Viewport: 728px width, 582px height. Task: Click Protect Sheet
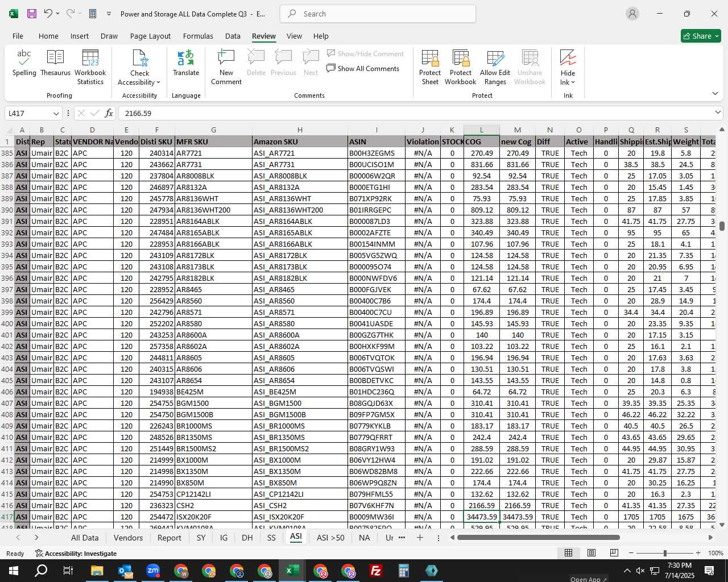pyautogui.click(x=430, y=68)
